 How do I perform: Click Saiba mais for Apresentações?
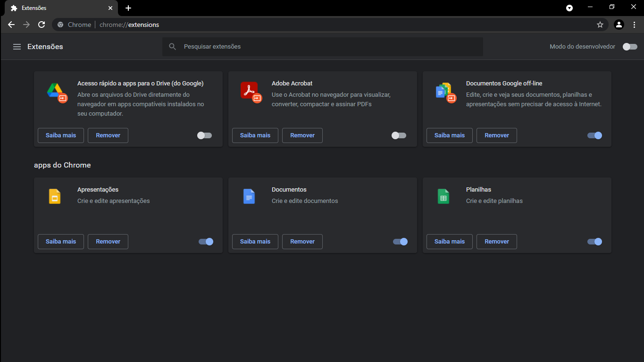[61, 242]
